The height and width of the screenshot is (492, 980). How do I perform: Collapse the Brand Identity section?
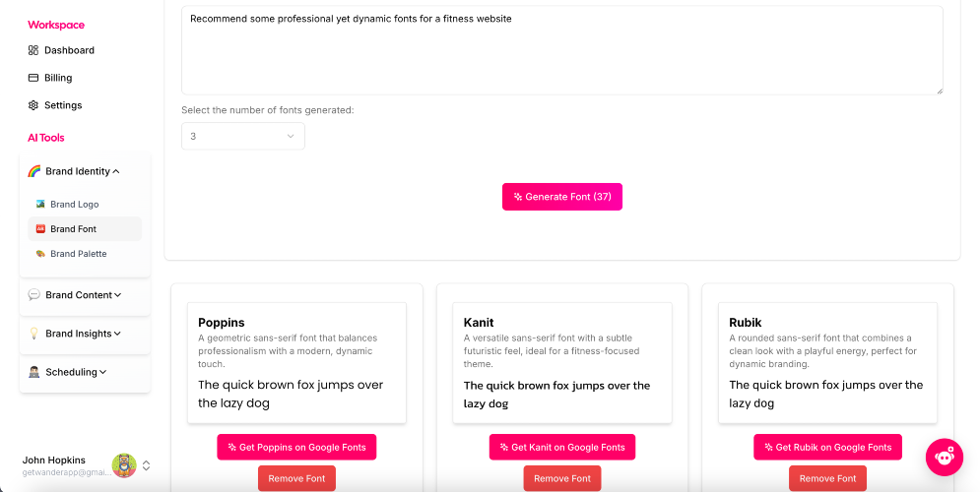[x=116, y=171]
